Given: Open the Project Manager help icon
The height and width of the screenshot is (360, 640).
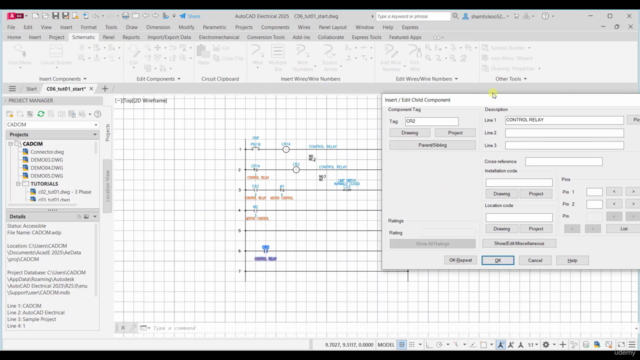Looking at the screenshot, I should (x=98, y=114).
